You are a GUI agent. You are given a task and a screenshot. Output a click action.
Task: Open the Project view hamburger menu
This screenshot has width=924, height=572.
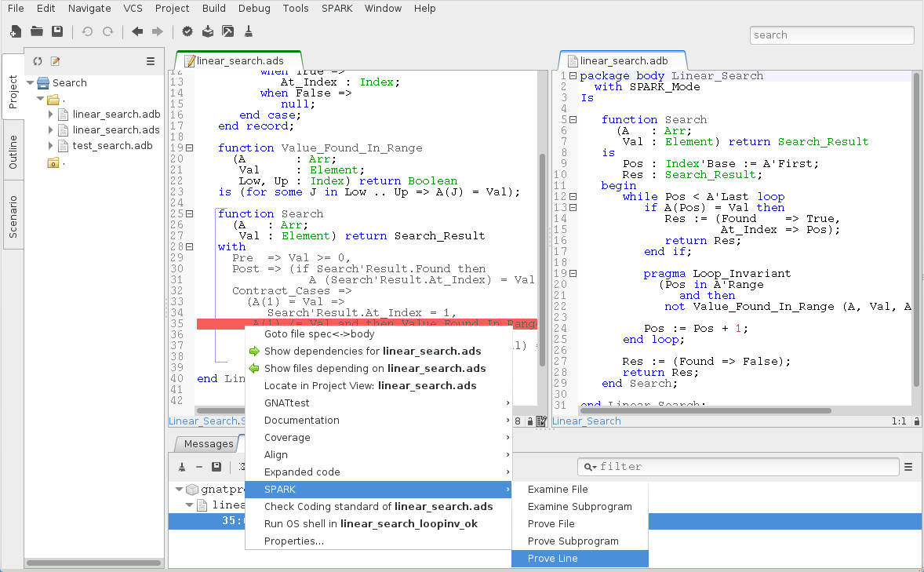pyautogui.click(x=151, y=60)
